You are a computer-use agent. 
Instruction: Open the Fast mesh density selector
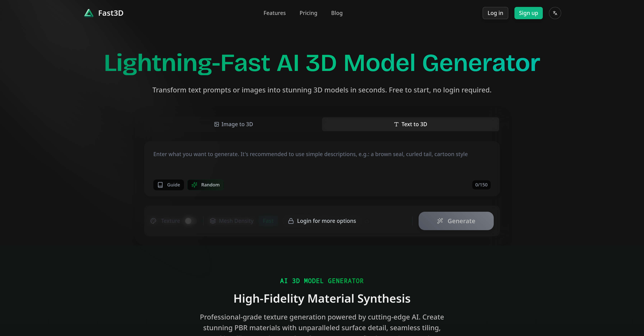click(268, 221)
